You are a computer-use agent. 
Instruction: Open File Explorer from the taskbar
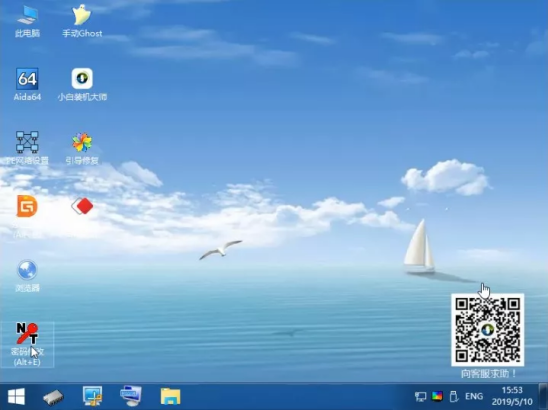coord(170,396)
